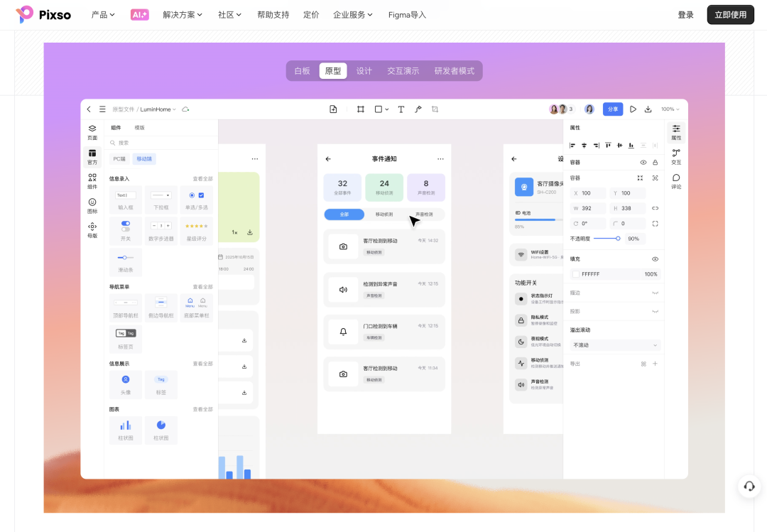The width and height of the screenshot is (767, 532).
Task: Open the 100% zoom dropdown
Action: coord(670,109)
